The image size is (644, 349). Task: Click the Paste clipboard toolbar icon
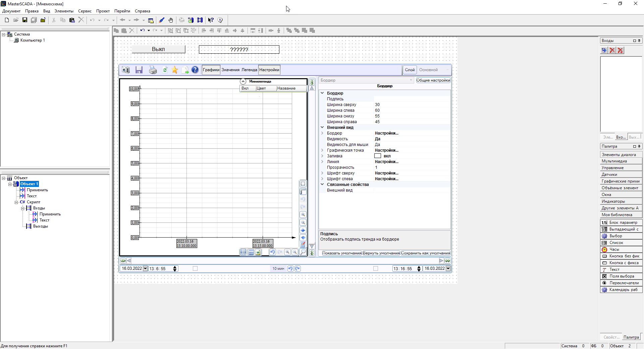pyautogui.click(x=72, y=20)
